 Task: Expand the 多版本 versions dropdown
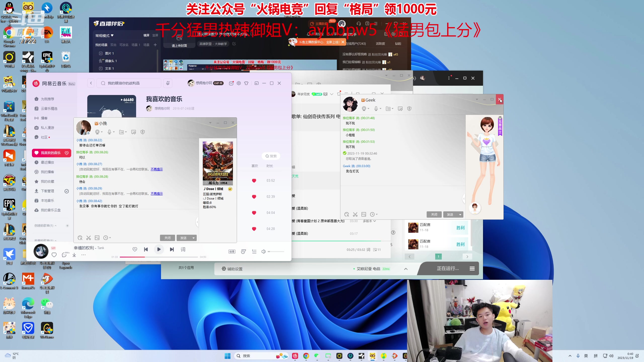tap(369, 221)
